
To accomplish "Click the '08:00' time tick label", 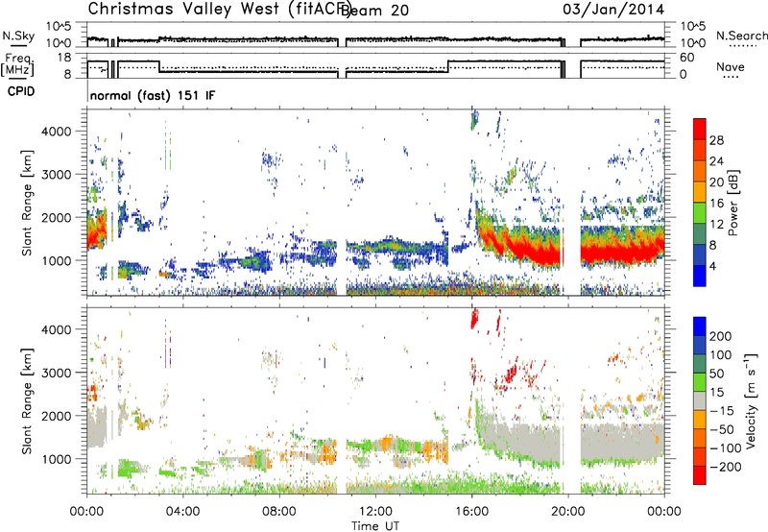I will 279,512.
